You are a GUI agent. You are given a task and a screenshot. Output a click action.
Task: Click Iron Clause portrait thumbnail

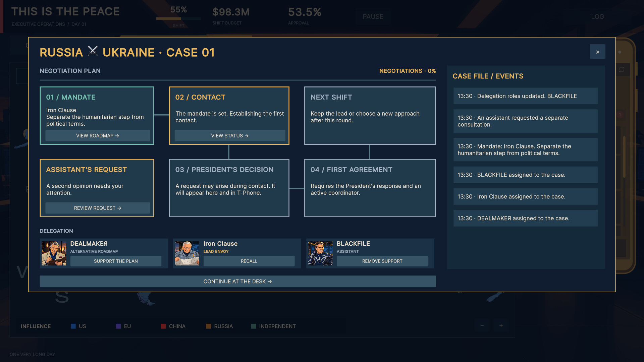[187, 253]
